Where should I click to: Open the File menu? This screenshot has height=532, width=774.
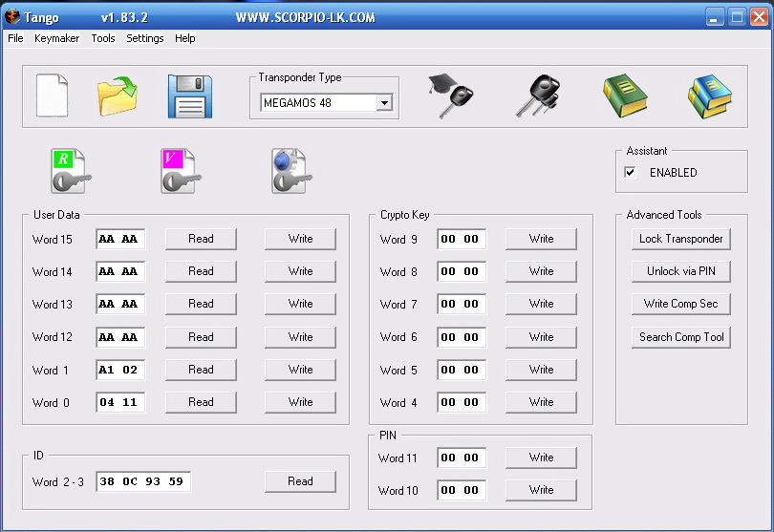[x=15, y=38]
